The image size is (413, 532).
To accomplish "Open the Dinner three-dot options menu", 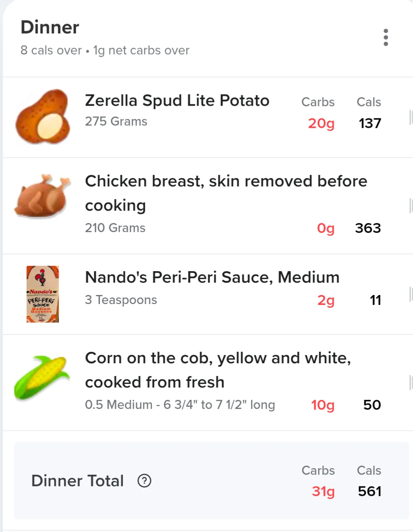I will pos(385,37).
